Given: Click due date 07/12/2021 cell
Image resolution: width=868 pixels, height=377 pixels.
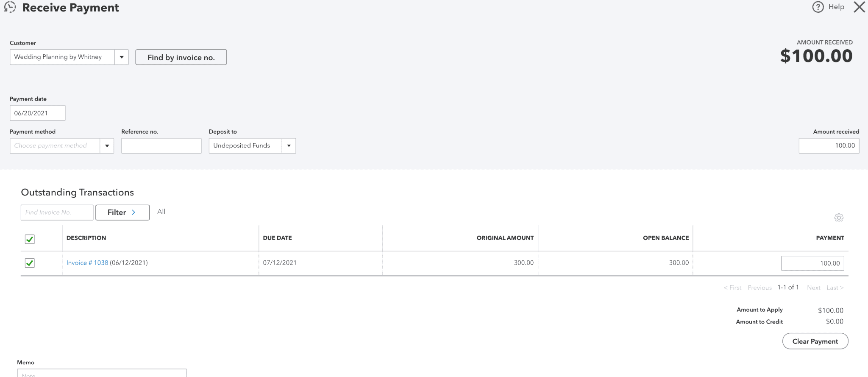Looking at the screenshot, I should (x=280, y=263).
